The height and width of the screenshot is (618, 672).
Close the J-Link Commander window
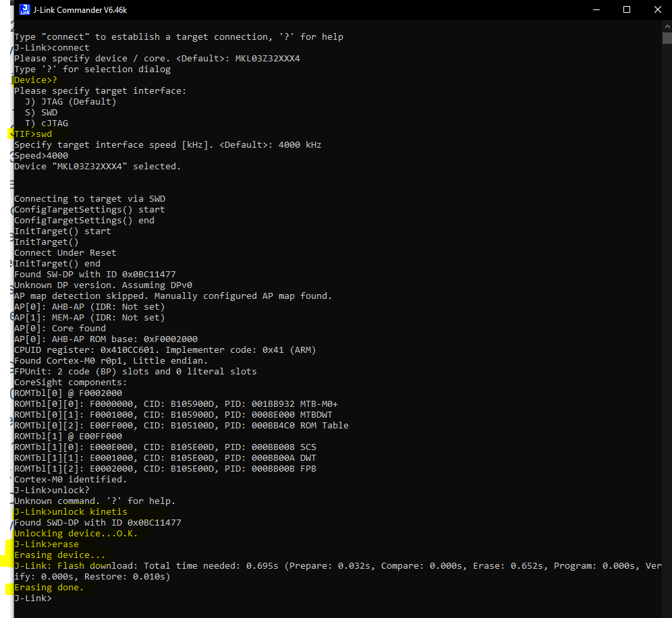tap(657, 9)
